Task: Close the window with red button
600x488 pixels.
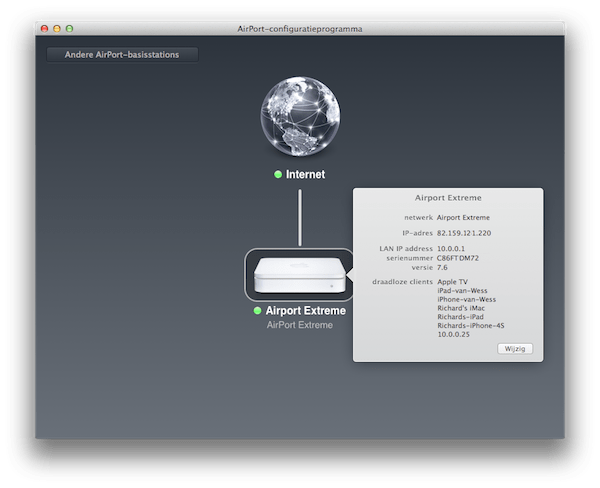Action: (44, 29)
